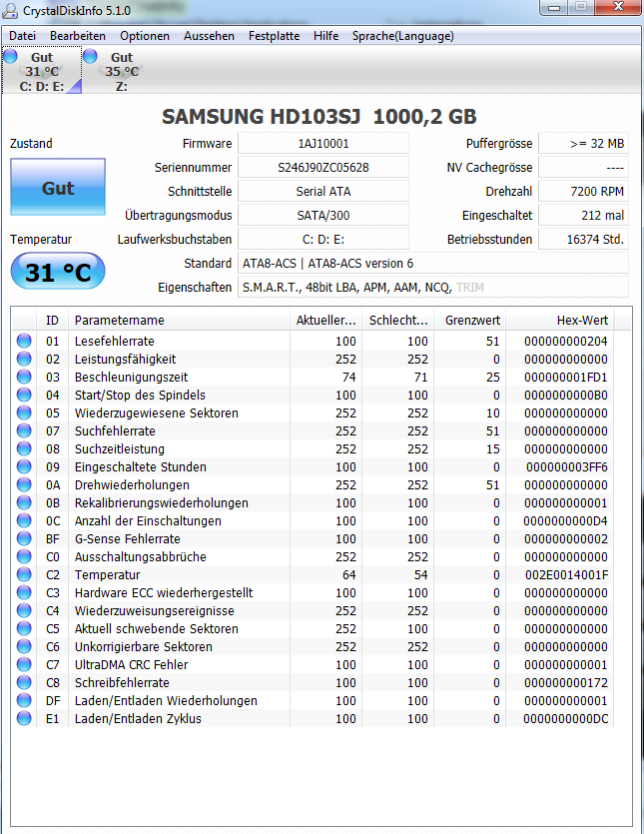
Task: Click the Eigenschaften features field
Action: tap(433, 288)
